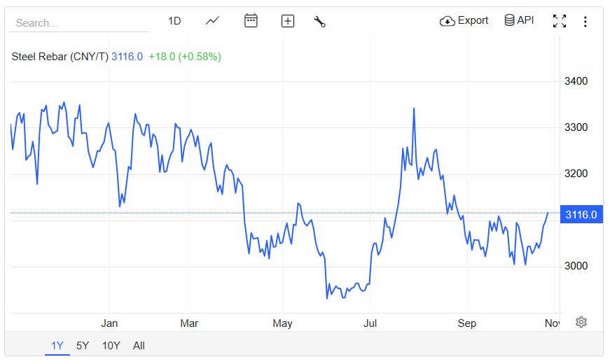This screenshot has height=364, width=610.
Task: Click the Export cloud download icon
Action: tap(448, 21)
